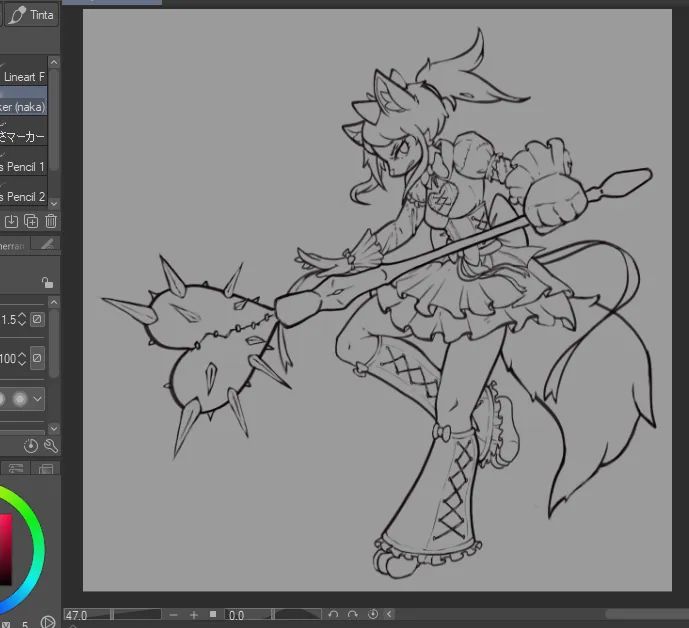Choose the soft anti-aliasing circle option

click(x=20, y=399)
